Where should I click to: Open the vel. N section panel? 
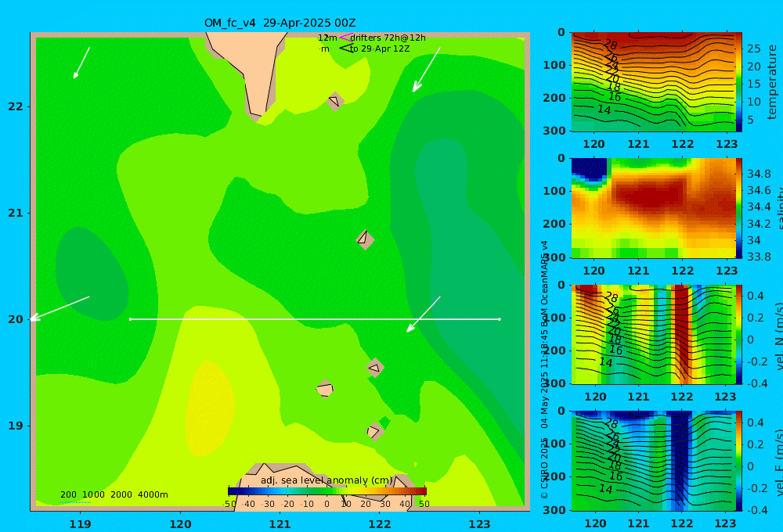[x=653, y=334]
